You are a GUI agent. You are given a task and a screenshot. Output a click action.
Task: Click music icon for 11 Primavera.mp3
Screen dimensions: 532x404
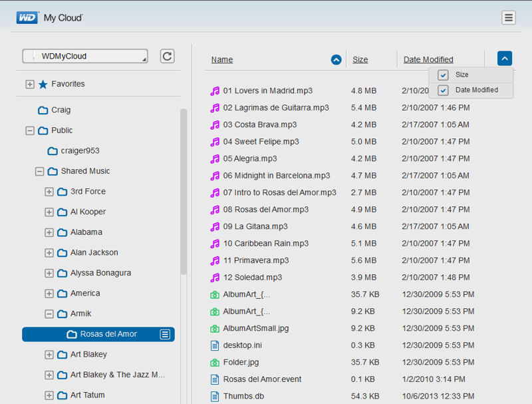click(x=215, y=261)
